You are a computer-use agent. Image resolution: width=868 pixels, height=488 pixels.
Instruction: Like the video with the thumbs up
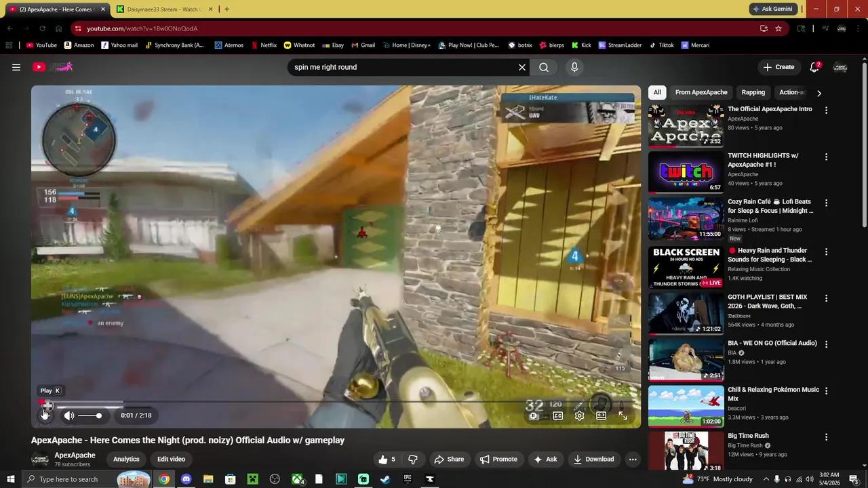pos(387,460)
